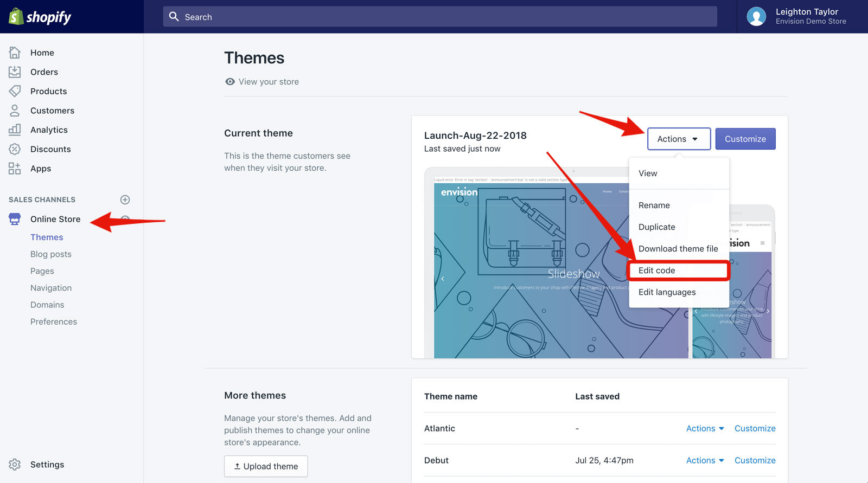Click the View your store link
This screenshot has width=868, height=483.
[269, 82]
